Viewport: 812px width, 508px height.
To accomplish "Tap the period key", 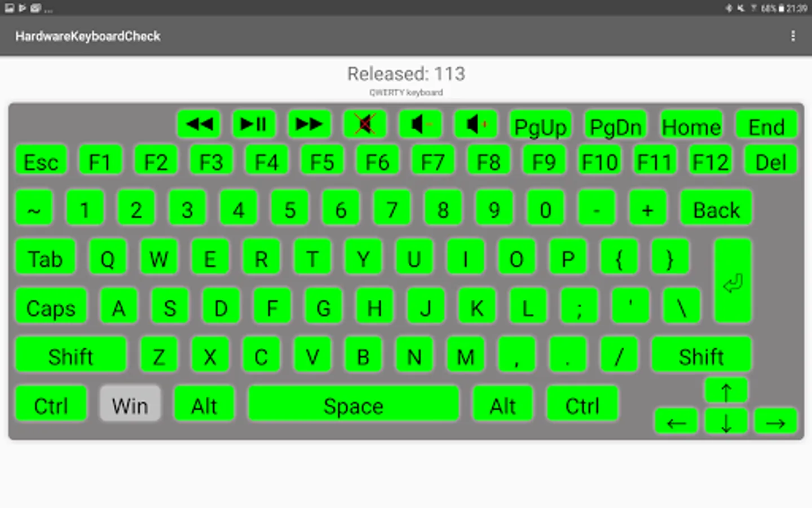I will (x=568, y=354).
